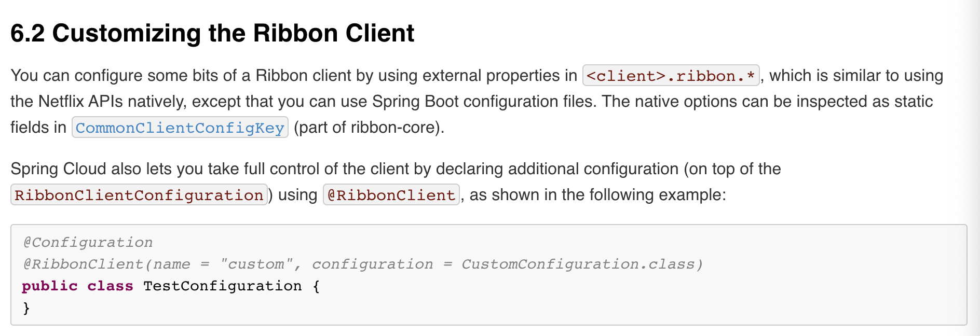
Task: Click the opening brace after TestConfiguration
Action: pyautogui.click(x=316, y=286)
